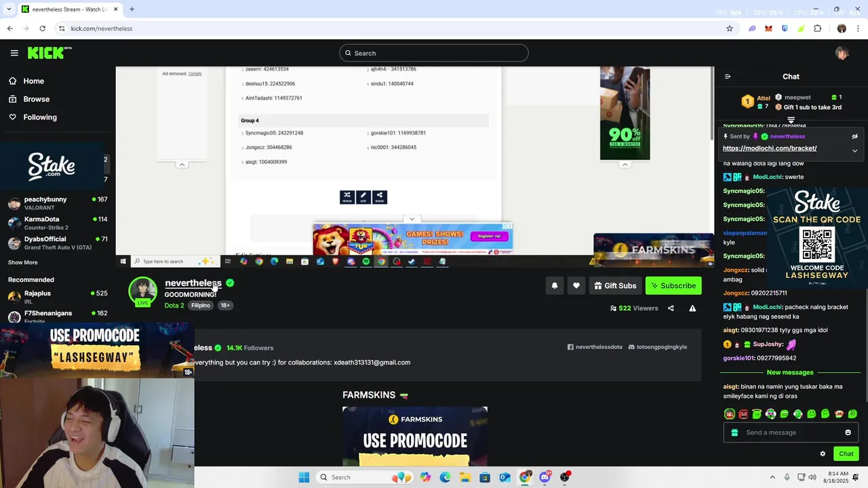Click the streamer avatar with LIVE badge

click(x=143, y=291)
